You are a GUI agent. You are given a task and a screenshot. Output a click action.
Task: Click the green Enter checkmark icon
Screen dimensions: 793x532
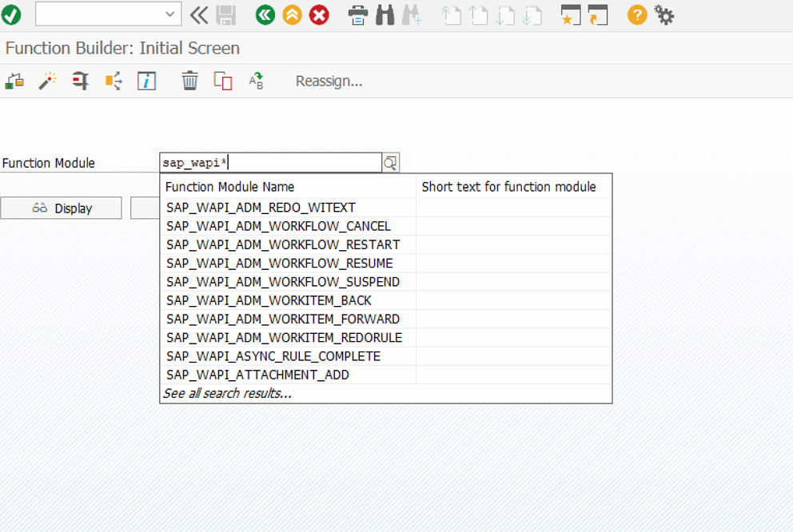pos(11,15)
